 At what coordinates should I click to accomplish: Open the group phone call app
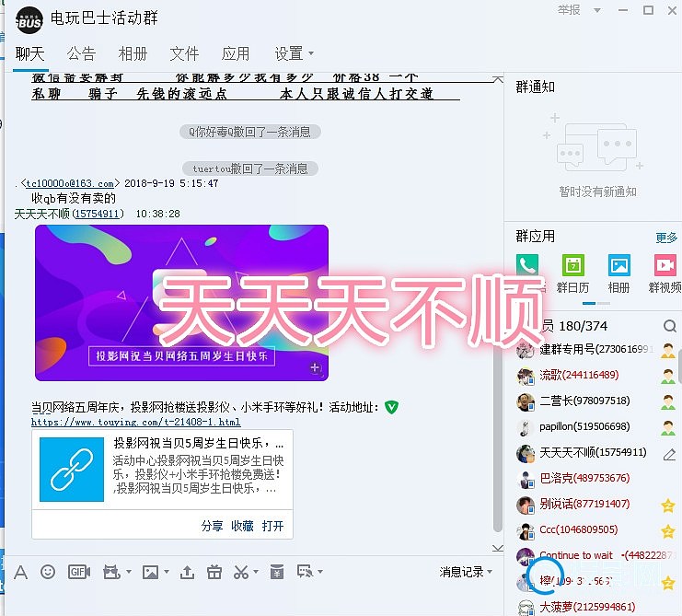pyautogui.click(x=527, y=265)
